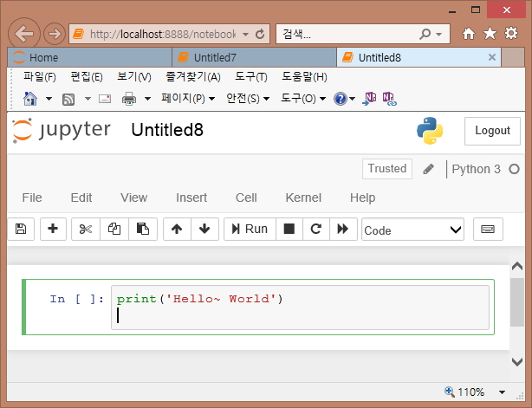Open the 도구(O) dropdown menu
Screen dimensions: 532x408
pyautogui.click(x=303, y=99)
